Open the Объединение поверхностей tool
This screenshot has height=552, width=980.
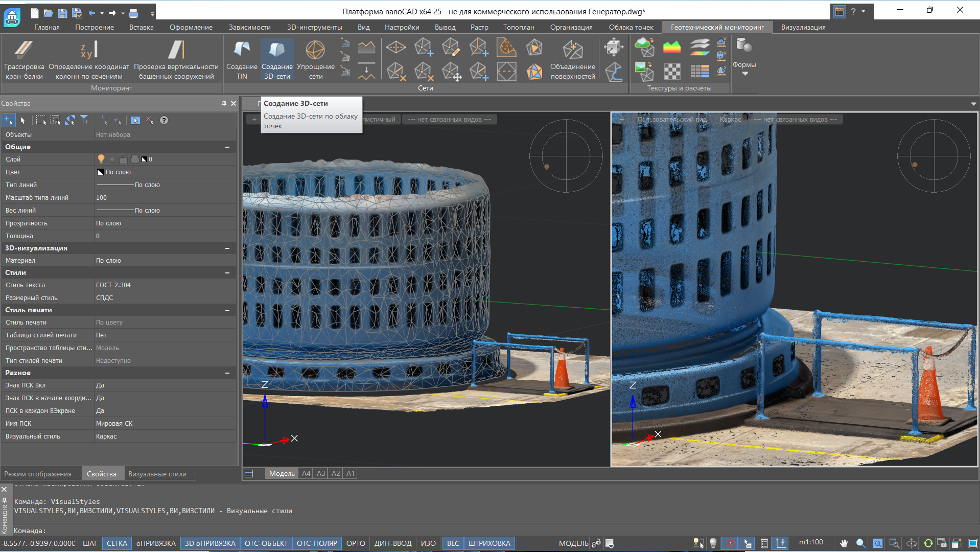(x=572, y=50)
